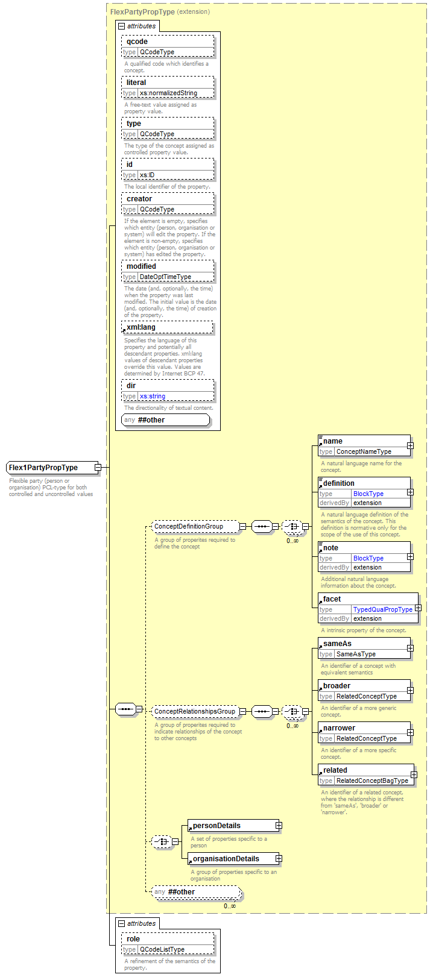Open the TypedQualPropType type link
Image resolution: width=433 pixels, height=980 pixels.
click(382, 609)
